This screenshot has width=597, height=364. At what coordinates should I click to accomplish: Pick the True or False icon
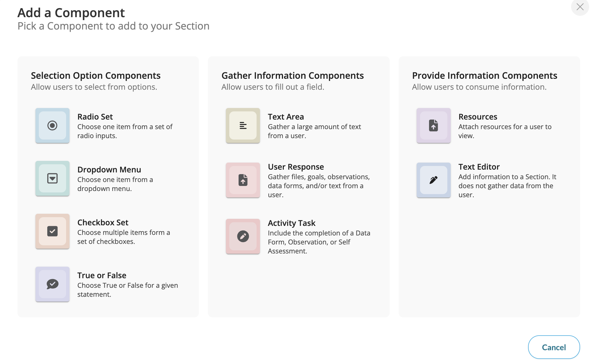click(52, 284)
